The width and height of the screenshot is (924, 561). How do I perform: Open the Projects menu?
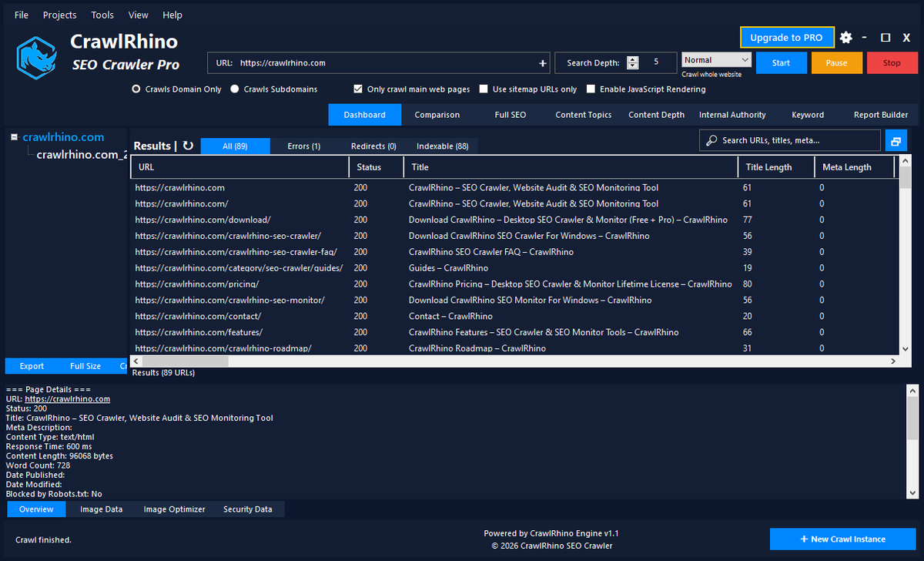[x=60, y=15]
